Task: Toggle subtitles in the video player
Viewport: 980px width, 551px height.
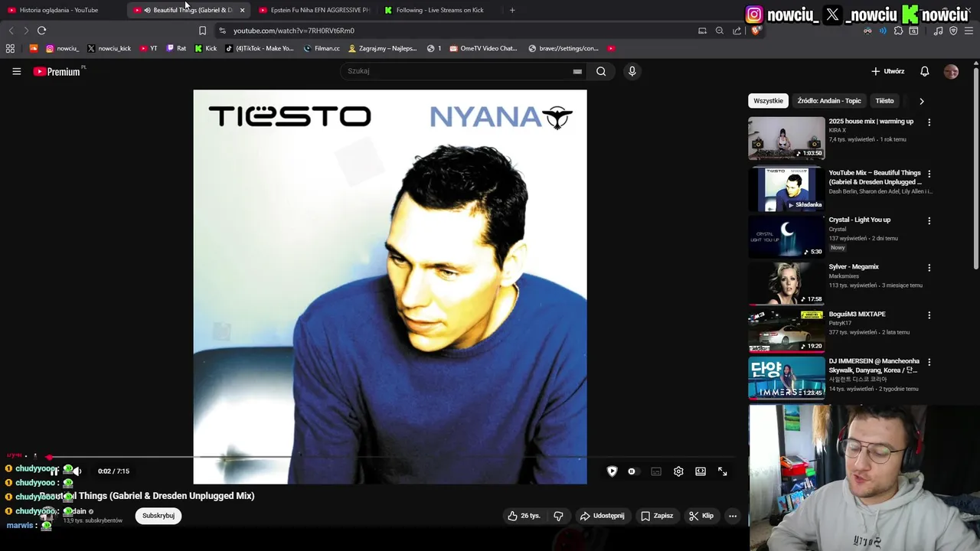Action: 656,471
